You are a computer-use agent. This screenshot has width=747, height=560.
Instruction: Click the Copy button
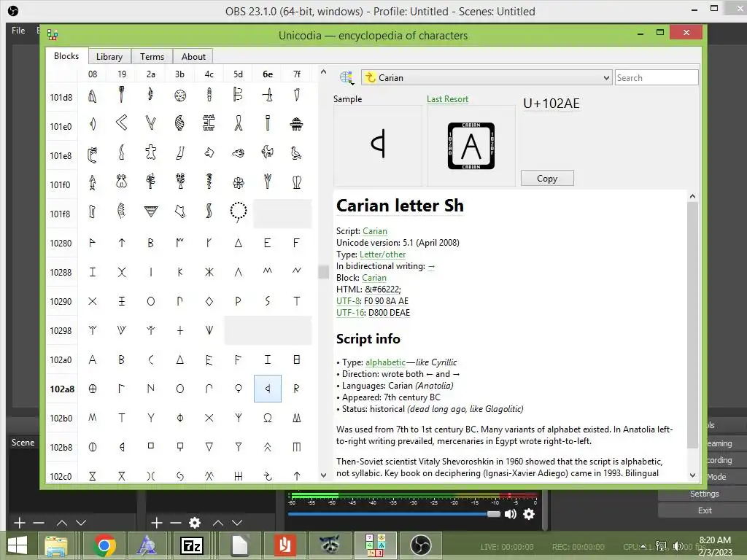click(547, 178)
